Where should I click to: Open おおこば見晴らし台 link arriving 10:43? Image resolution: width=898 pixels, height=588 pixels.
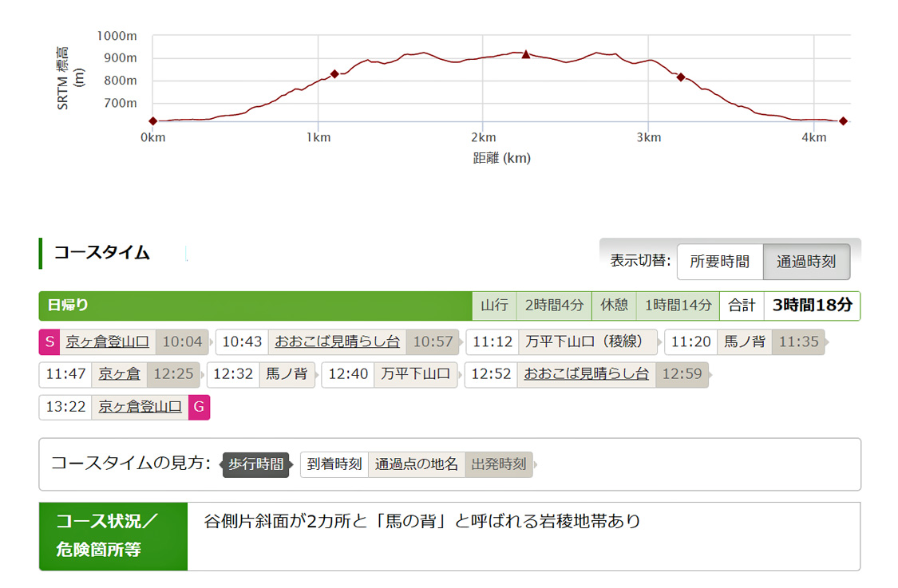[x=337, y=342]
